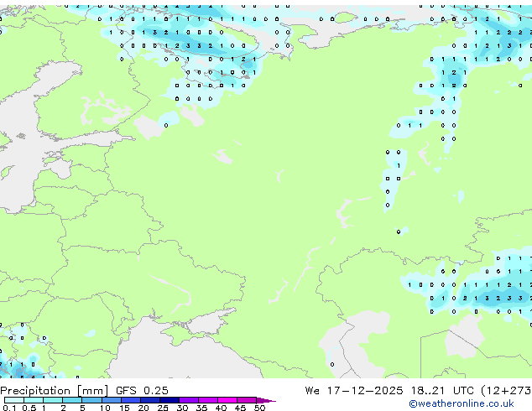The image size is (532, 411).
Task: Click the '0.1' legend scale label
Action: pos(9,408)
